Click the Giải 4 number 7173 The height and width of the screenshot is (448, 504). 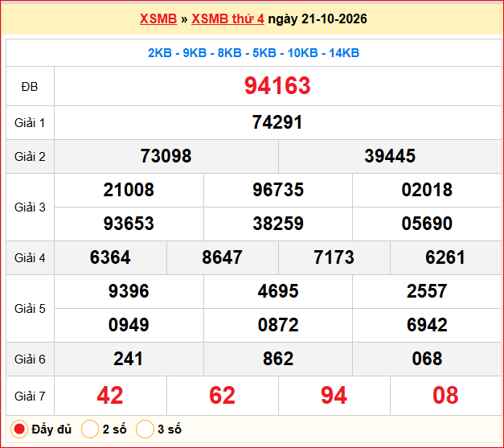coord(334,257)
